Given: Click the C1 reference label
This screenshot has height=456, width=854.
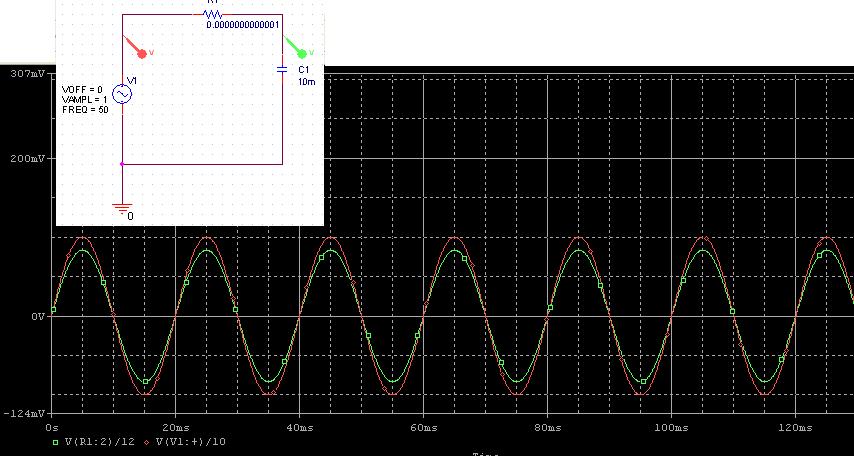Looking at the screenshot, I should click(x=303, y=70).
